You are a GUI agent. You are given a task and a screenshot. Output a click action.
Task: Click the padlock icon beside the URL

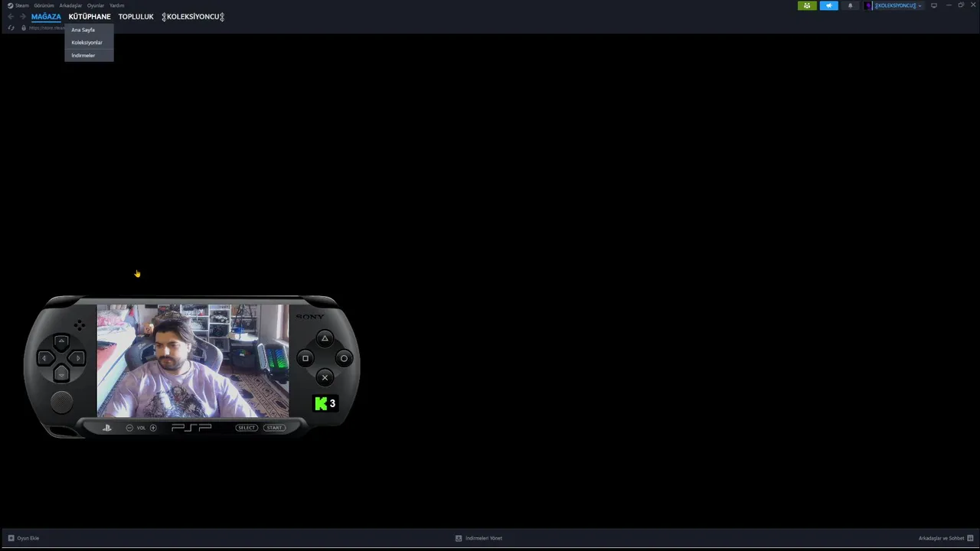[24, 28]
